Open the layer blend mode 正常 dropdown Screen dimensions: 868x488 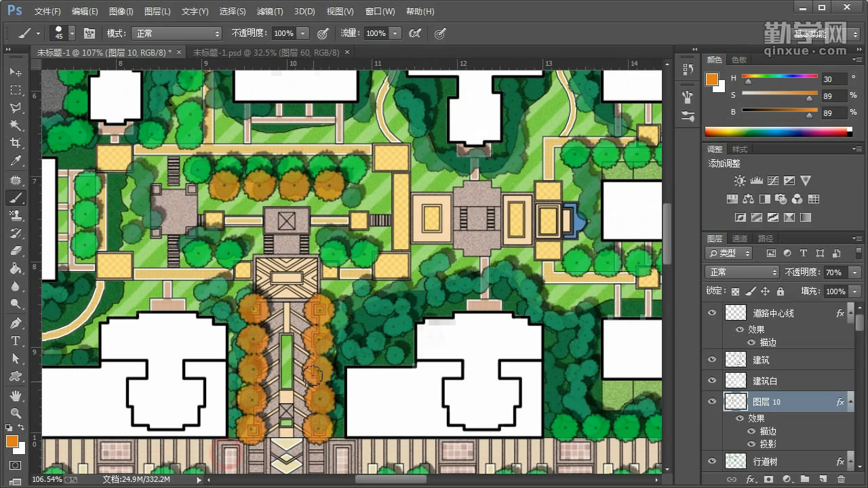coord(743,272)
